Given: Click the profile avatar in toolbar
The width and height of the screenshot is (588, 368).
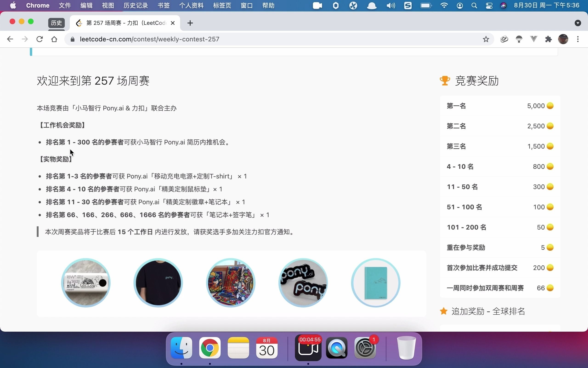Looking at the screenshot, I should (563, 39).
